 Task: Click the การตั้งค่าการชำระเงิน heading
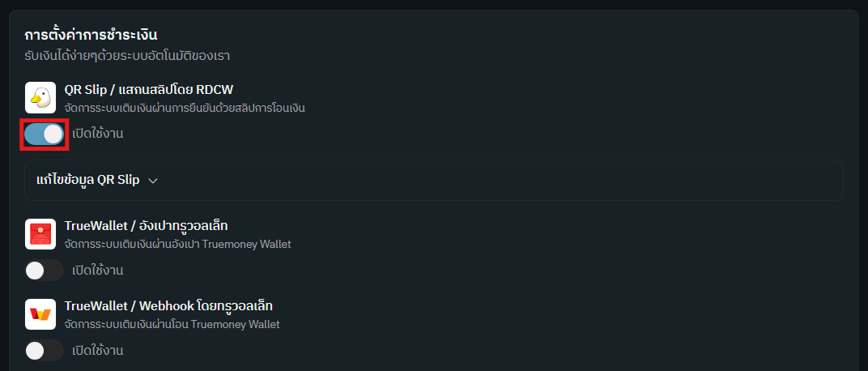click(91, 35)
